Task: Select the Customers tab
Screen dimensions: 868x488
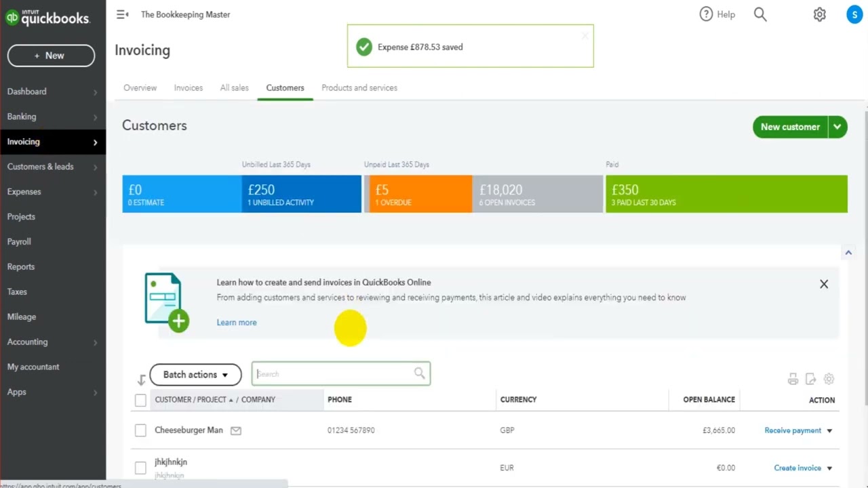Action: click(x=285, y=87)
